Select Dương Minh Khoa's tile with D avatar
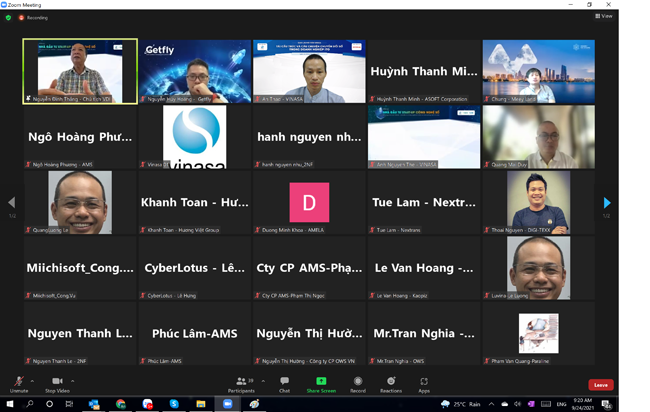The width and height of the screenshot is (650, 412). pyautogui.click(x=309, y=203)
